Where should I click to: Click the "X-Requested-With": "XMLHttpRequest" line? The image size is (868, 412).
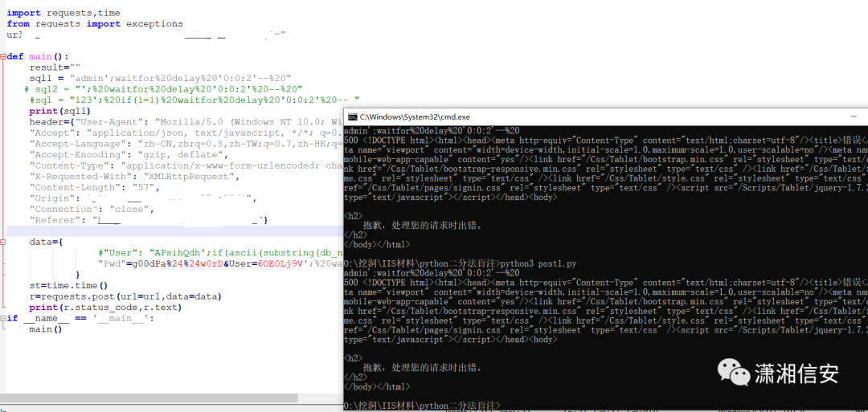134,177
